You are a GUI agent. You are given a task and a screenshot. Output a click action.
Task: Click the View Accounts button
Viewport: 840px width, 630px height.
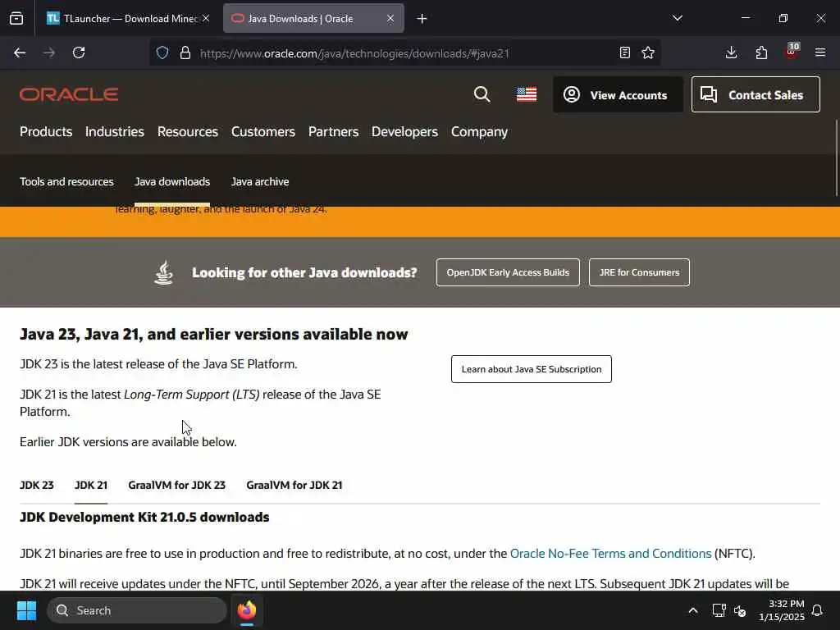[x=618, y=94]
